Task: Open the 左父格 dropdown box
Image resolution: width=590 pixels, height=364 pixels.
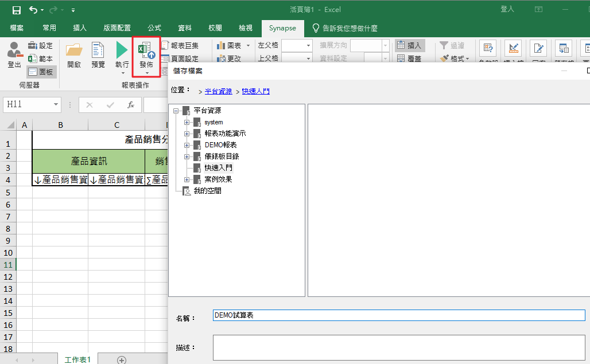Action: [297, 45]
